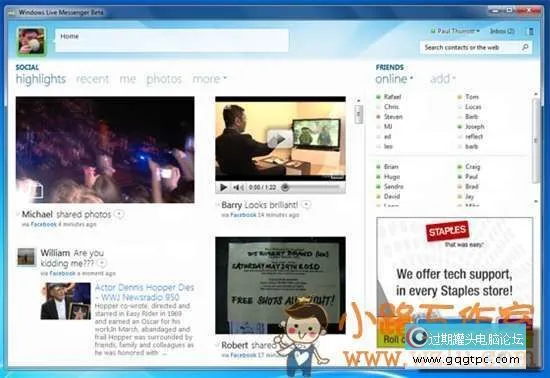550x378 pixels.
Task: Open Michael's shared crowd photo
Action: [105, 150]
